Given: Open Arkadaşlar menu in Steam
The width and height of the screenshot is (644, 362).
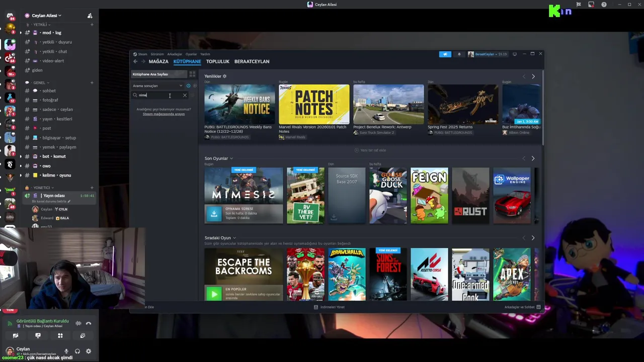Looking at the screenshot, I should pyautogui.click(x=175, y=54).
